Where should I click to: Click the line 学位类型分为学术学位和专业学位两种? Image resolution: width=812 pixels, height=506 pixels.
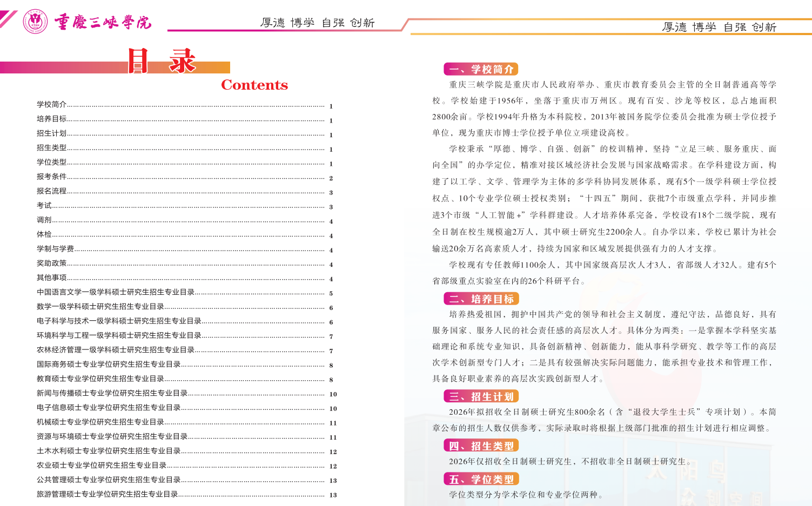point(526,495)
